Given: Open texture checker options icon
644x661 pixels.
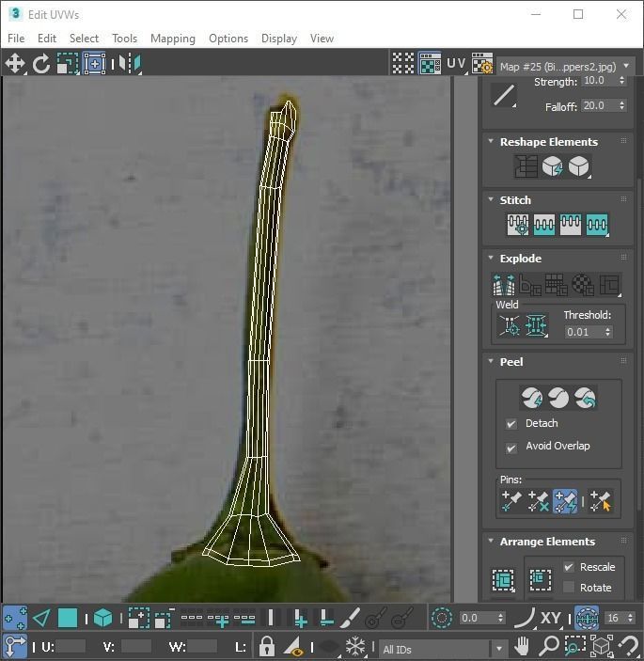Looking at the screenshot, I should tap(482, 64).
